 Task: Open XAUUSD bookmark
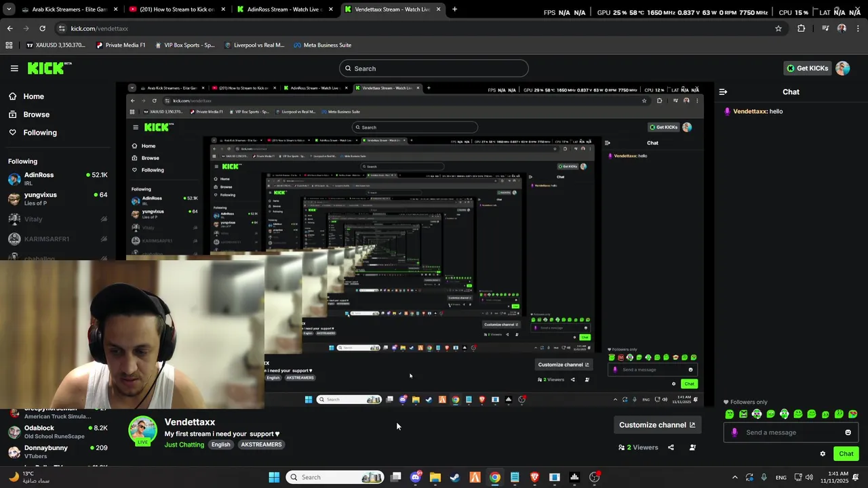coord(56,45)
